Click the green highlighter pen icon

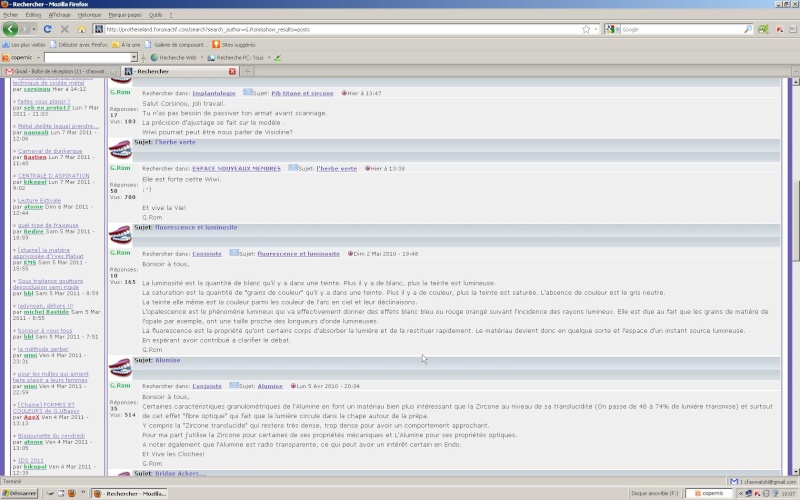(x=278, y=58)
